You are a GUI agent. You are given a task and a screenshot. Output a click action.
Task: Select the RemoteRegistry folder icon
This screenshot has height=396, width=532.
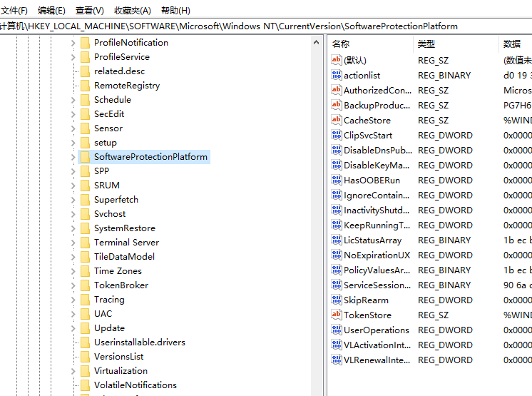(x=85, y=86)
